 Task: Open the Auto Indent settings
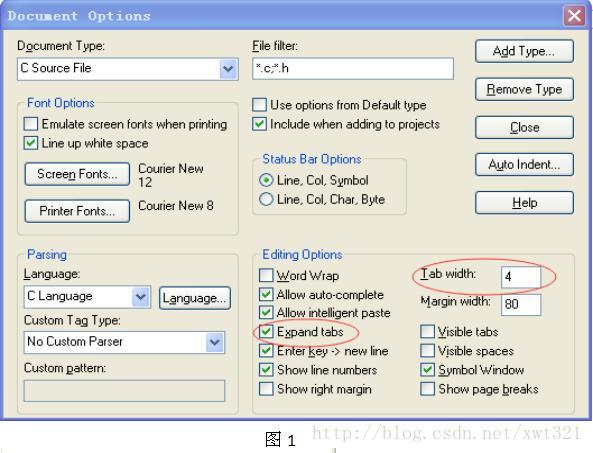pyautogui.click(x=524, y=164)
